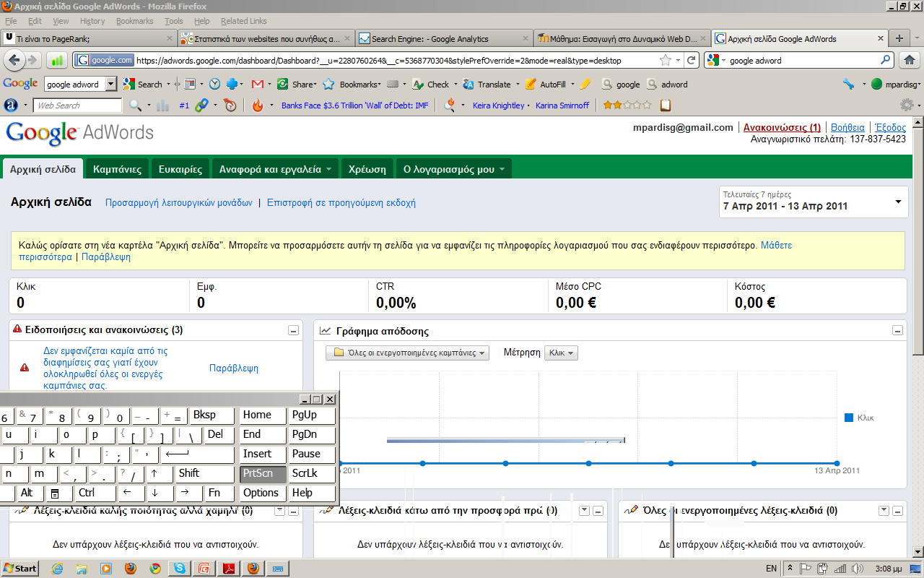This screenshot has height=578, width=924.
Task: Click the green PageRank bars icon
Action: (x=58, y=61)
